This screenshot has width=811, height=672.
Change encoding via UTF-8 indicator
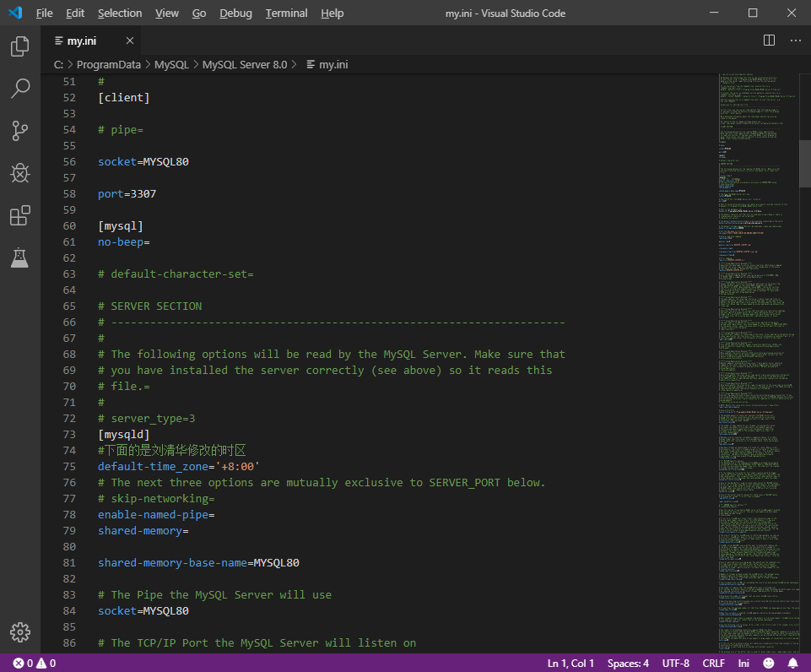[x=675, y=664]
